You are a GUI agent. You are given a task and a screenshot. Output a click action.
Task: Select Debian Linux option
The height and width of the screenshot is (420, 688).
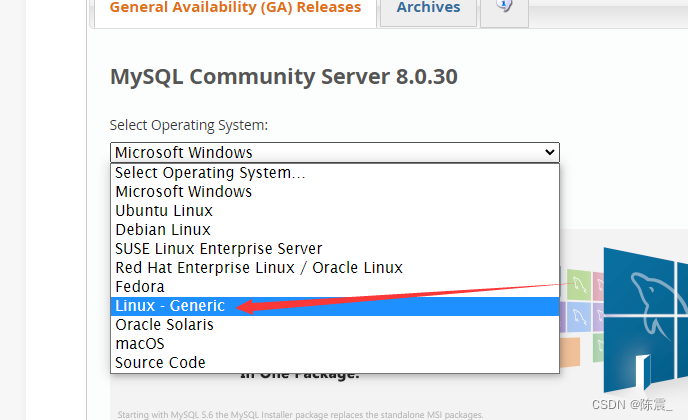tap(335, 230)
